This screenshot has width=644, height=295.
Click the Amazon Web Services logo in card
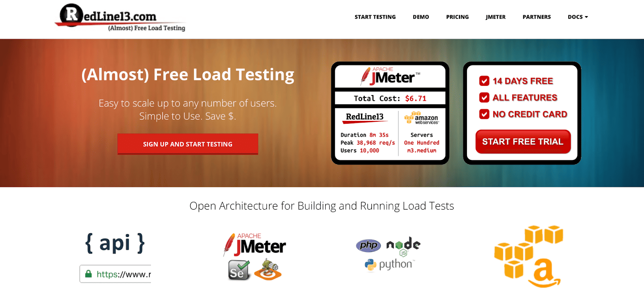(421, 118)
